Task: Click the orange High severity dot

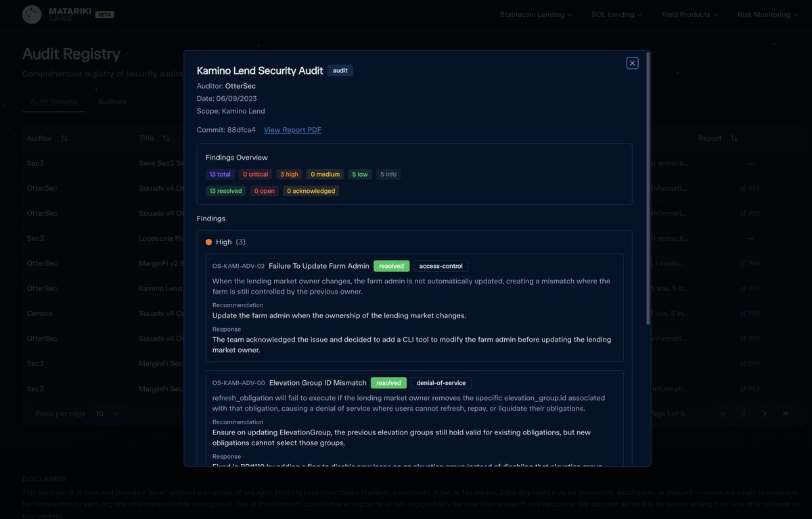Action: (x=209, y=242)
